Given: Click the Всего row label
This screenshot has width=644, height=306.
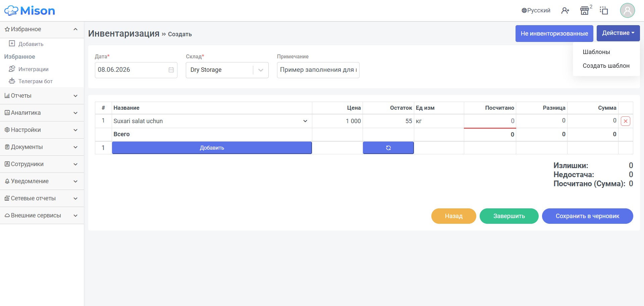Looking at the screenshot, I should [x=121, y=134].
